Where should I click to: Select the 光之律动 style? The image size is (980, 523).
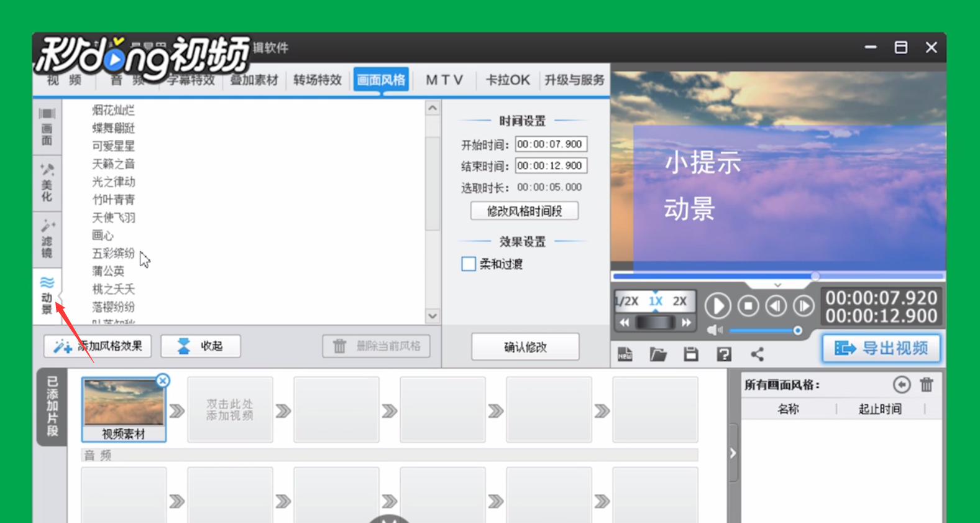coord(113,182)
